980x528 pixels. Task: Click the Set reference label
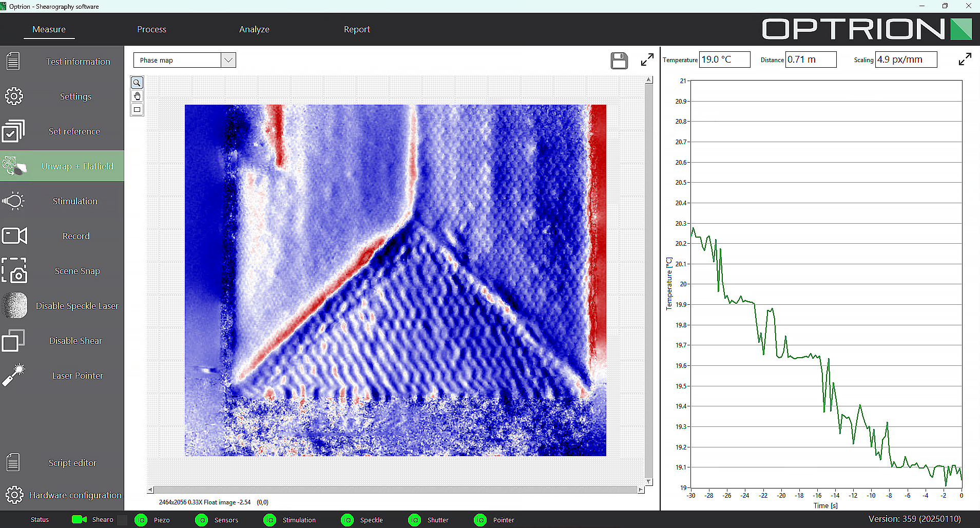click(x=74, y=131)
